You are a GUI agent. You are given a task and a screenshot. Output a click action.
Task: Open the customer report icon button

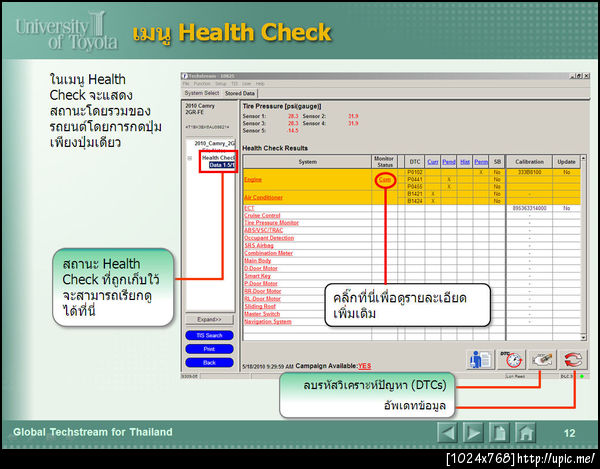coord(481,360)
